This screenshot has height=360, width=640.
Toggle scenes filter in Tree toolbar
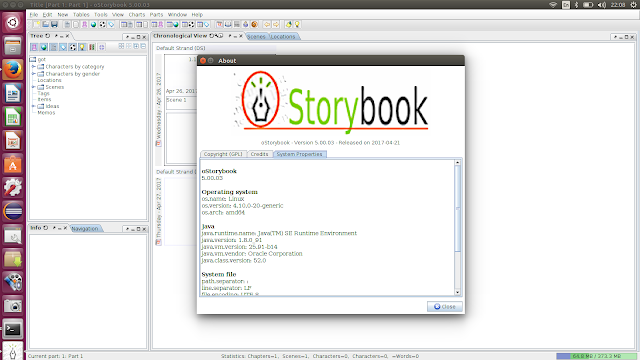53,47
